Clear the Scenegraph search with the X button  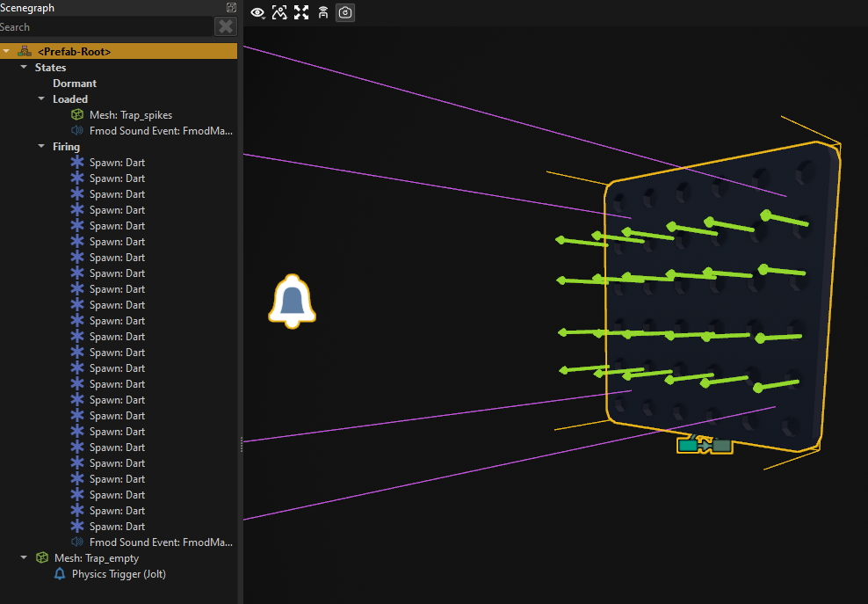tap(226, 27)
